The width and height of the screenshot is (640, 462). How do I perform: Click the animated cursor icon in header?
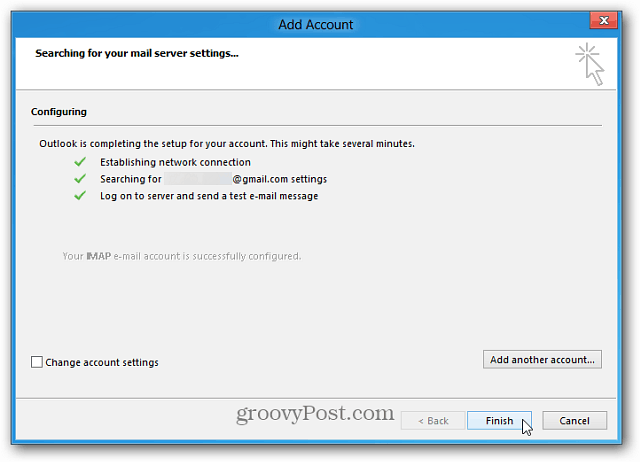tap(590, 64)
